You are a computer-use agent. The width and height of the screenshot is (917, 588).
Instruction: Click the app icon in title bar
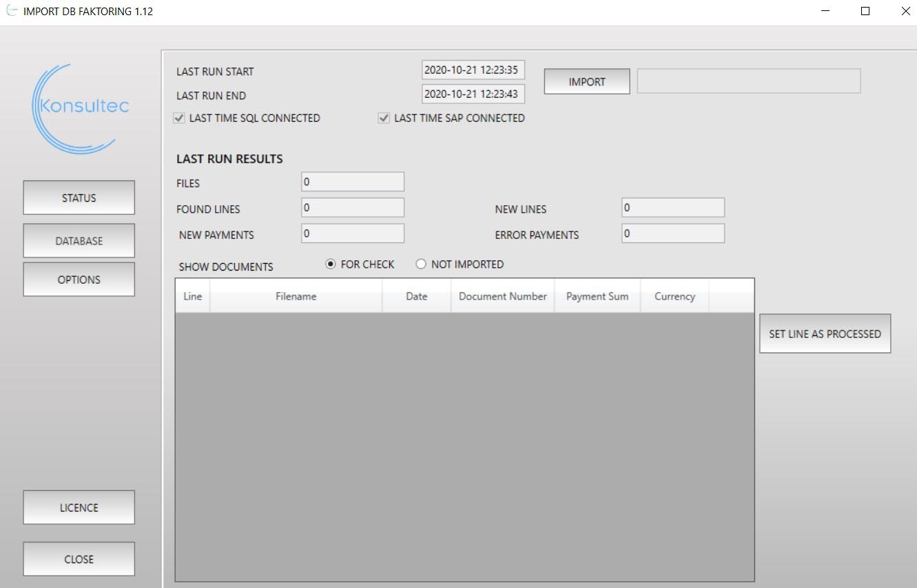12,11
